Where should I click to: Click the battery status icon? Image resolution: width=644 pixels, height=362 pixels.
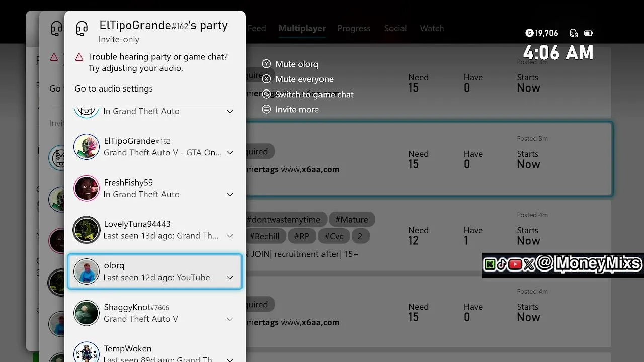coord(588,33)
